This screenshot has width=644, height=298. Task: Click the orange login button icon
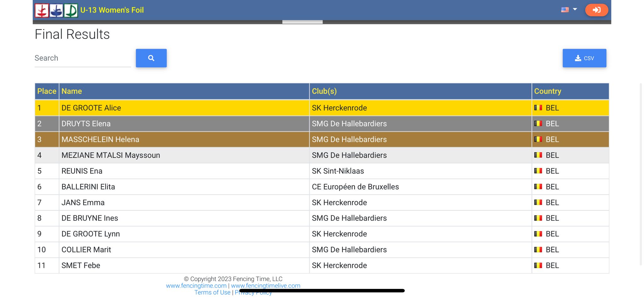click(x=596, y=10)
